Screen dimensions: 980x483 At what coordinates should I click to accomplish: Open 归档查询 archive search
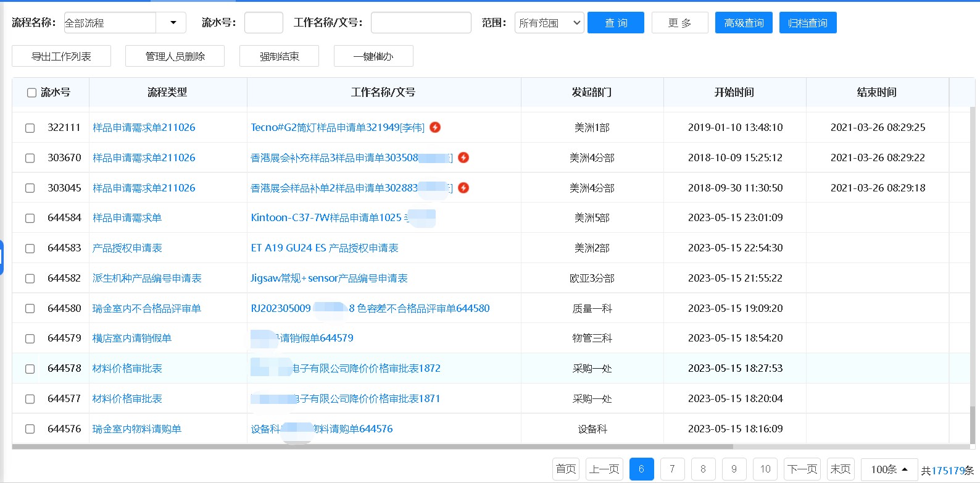pyautogui.click(x=808, y=23)
